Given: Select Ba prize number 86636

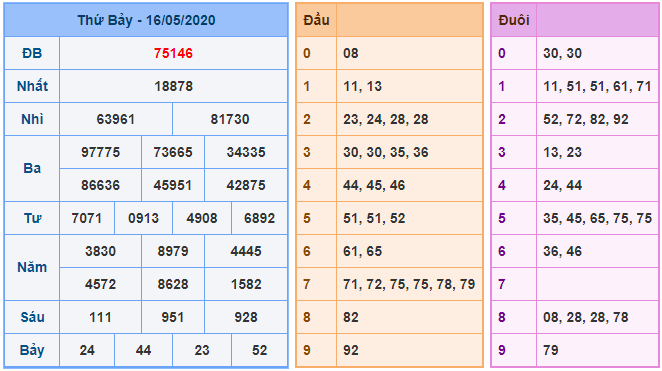Looking at the screenshot, I should 100,185.
